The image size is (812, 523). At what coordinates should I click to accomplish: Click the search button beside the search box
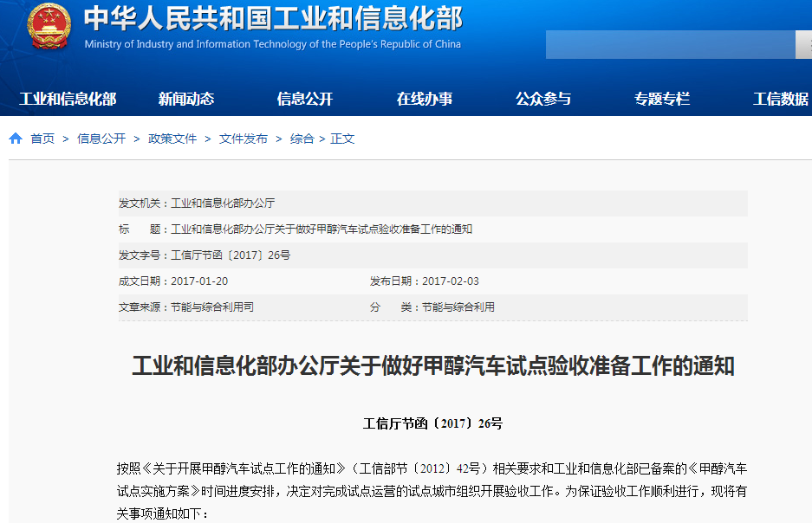click(x=804, y=45)
